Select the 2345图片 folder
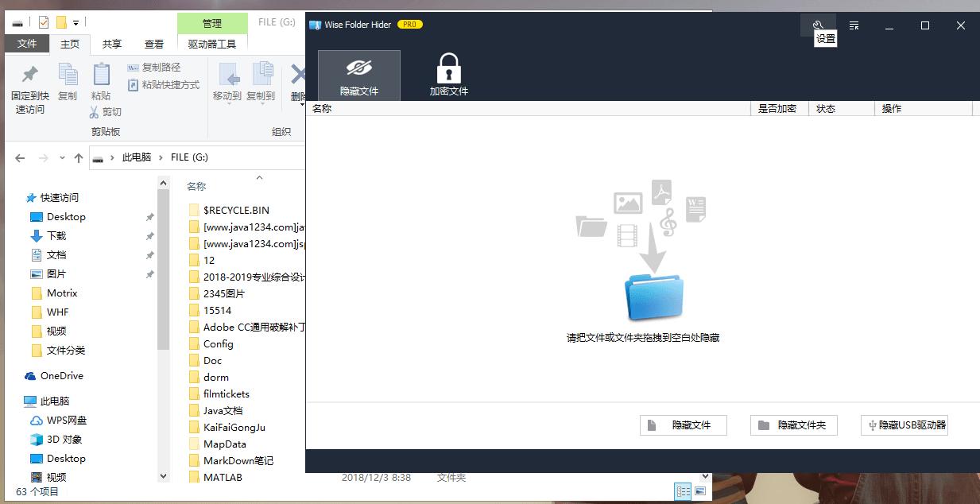Image resolution: width=980 pixels, height=504 pixels. 224,293
